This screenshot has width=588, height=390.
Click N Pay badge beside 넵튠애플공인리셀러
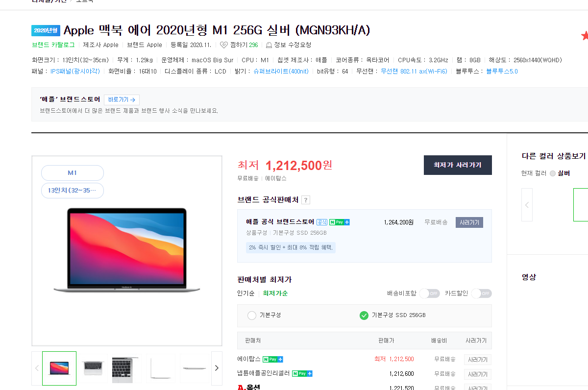click(302, 373)
